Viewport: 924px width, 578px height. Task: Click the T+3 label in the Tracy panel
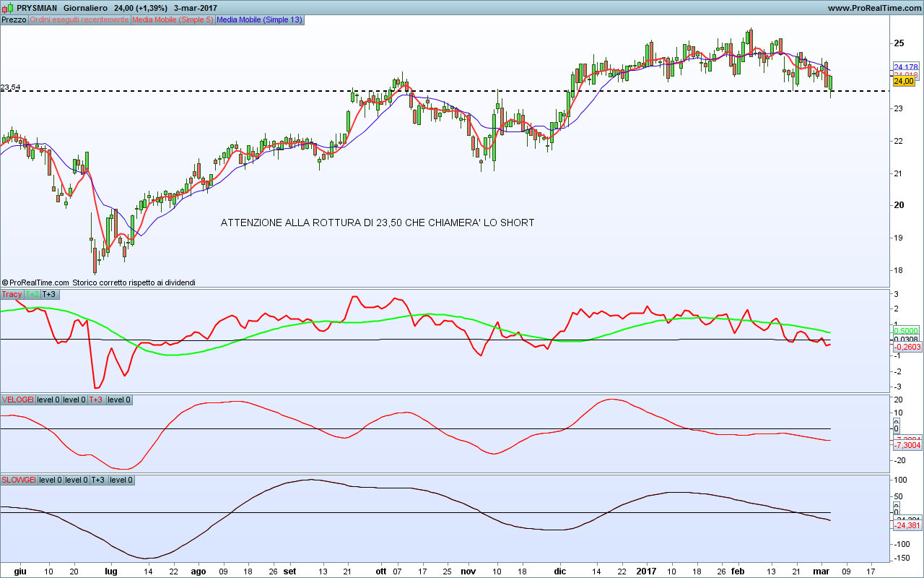pyautogui.click(x=49, y=294)
